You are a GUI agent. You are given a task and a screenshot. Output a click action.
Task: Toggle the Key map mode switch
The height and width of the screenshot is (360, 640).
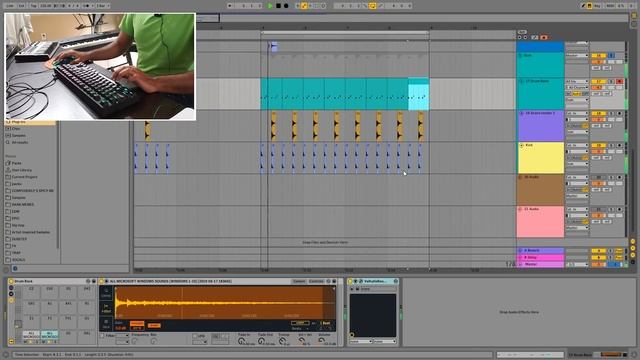596,6
